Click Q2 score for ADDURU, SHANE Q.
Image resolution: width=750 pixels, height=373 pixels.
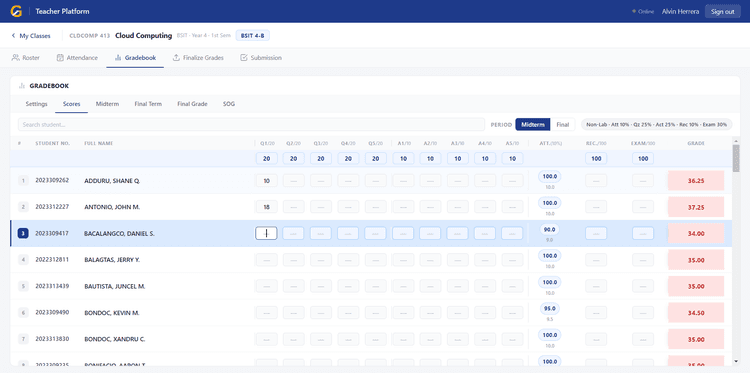coord(294,181)
